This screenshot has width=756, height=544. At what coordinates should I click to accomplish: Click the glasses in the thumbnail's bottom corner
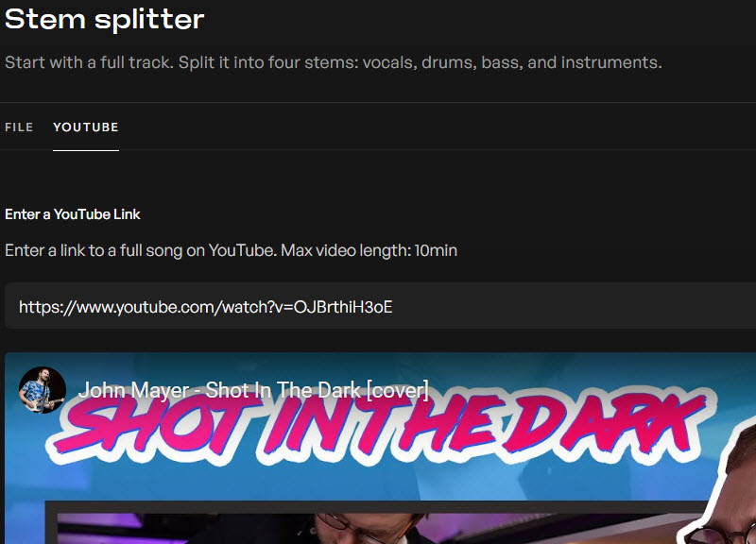(718, 534)
